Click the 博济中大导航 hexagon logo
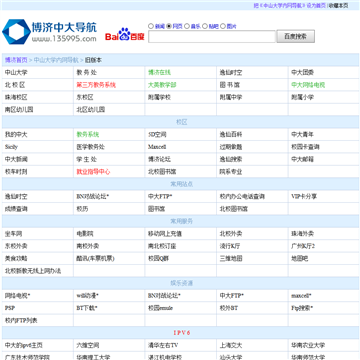This screenshot has height=360, width=360. coord(16,32)
